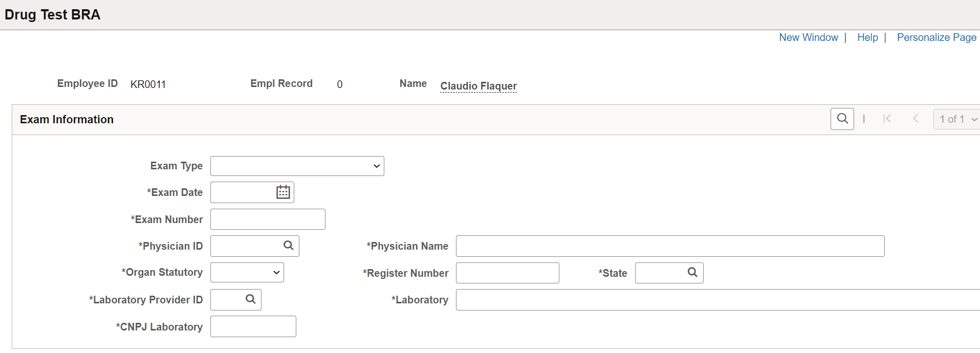Expand the Organ Statutory dropdown
Viewport: 980px width, 353px height.
(247, 273)
